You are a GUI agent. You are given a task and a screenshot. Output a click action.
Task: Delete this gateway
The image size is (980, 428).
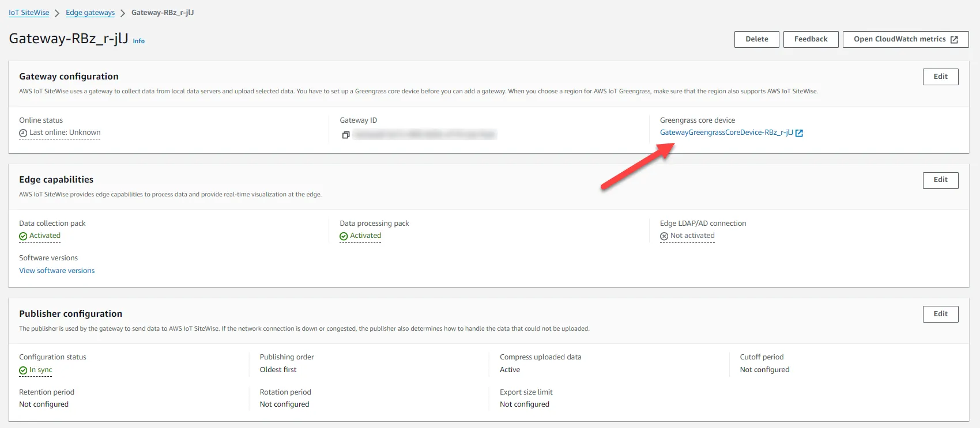click(757, 39)
